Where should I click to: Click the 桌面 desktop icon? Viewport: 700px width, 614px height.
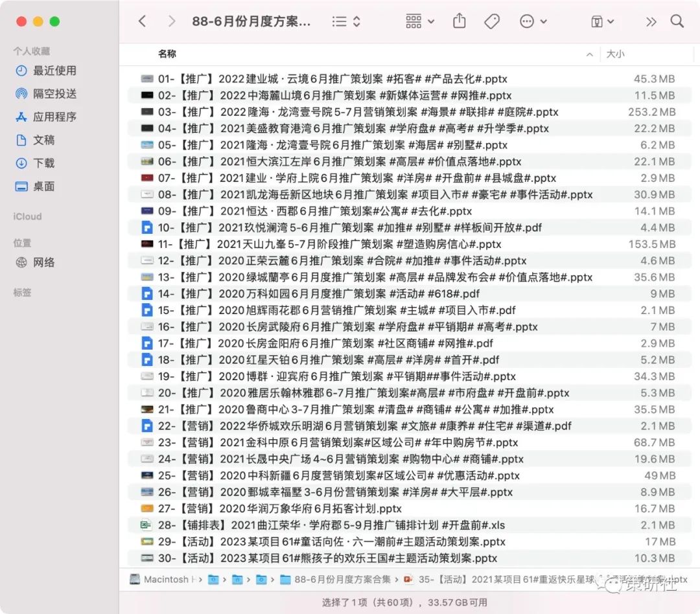click(21, 187)
